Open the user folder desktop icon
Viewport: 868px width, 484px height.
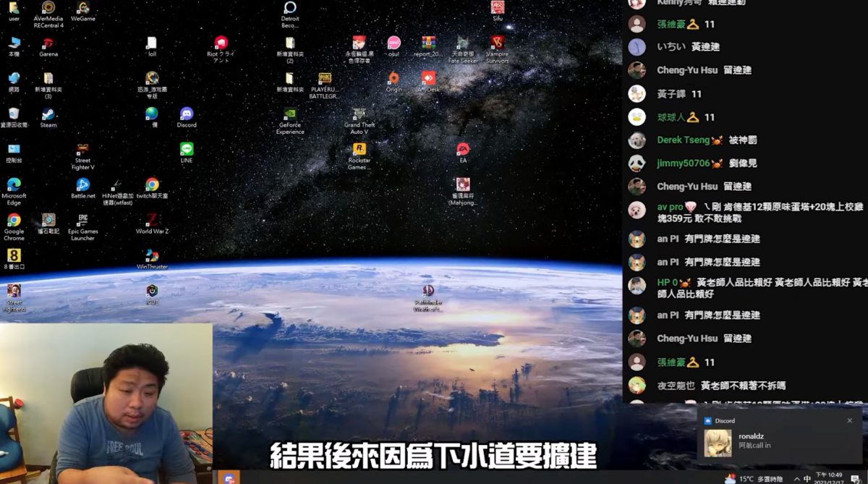14,11
